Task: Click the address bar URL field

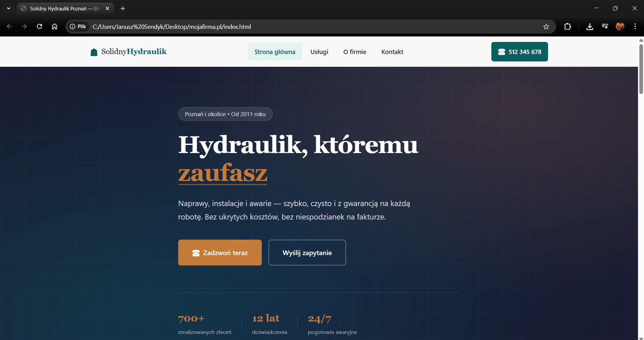Action: click(302, 27)
